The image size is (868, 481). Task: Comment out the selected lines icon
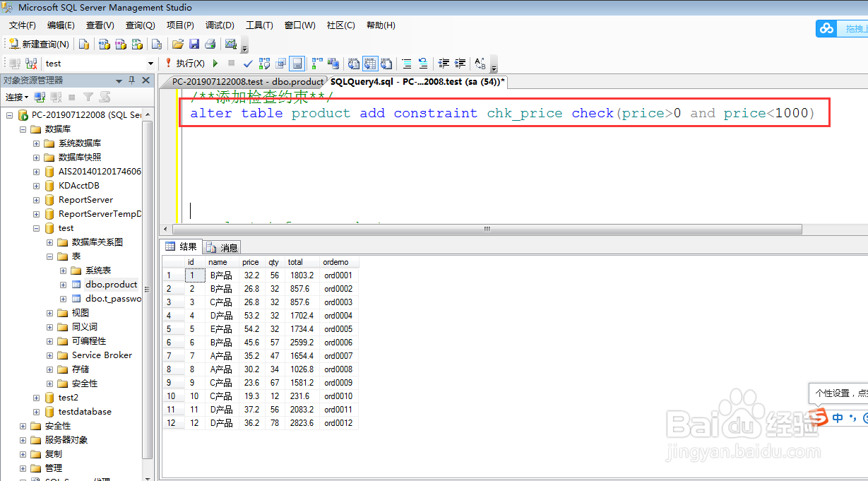coord(407,64)
